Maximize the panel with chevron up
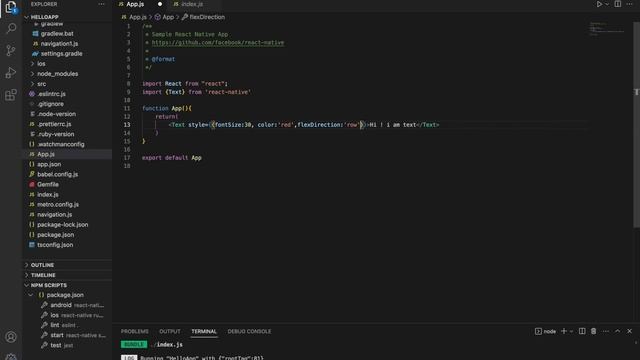This screenshot has height=360, width=640. 618,331
